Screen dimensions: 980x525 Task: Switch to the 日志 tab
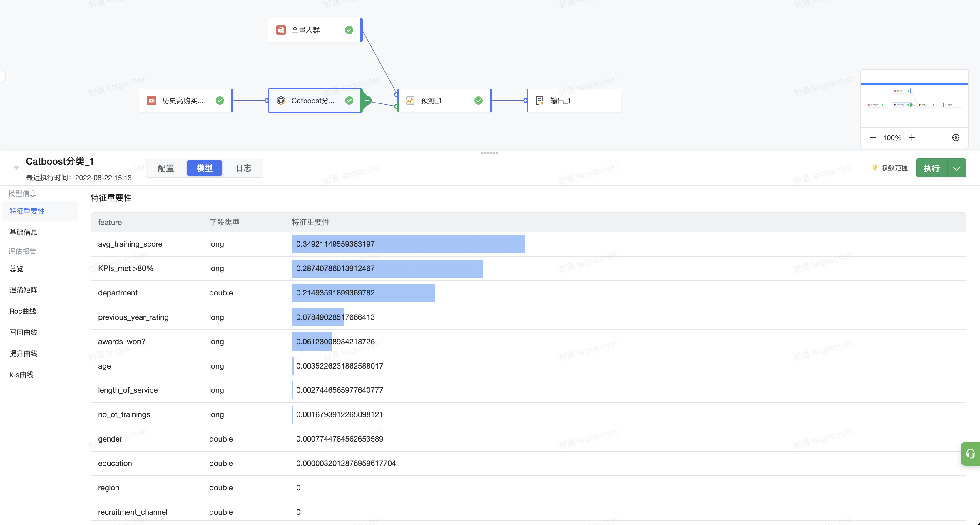243,168
